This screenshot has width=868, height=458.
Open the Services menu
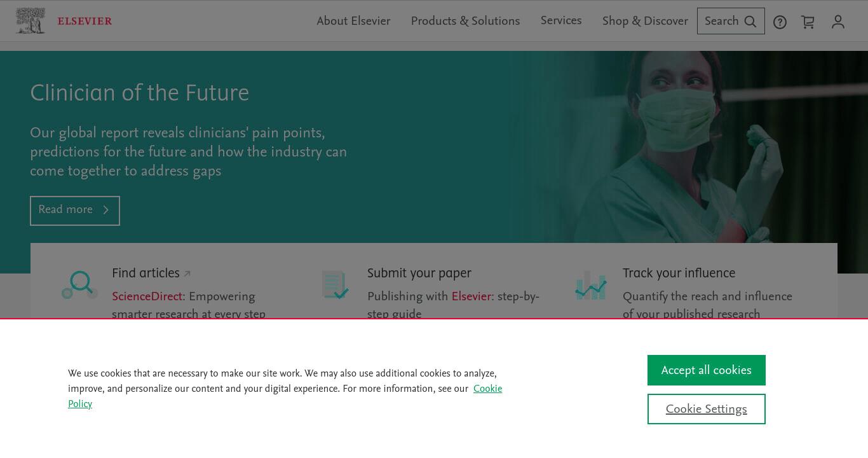(561, 20)
